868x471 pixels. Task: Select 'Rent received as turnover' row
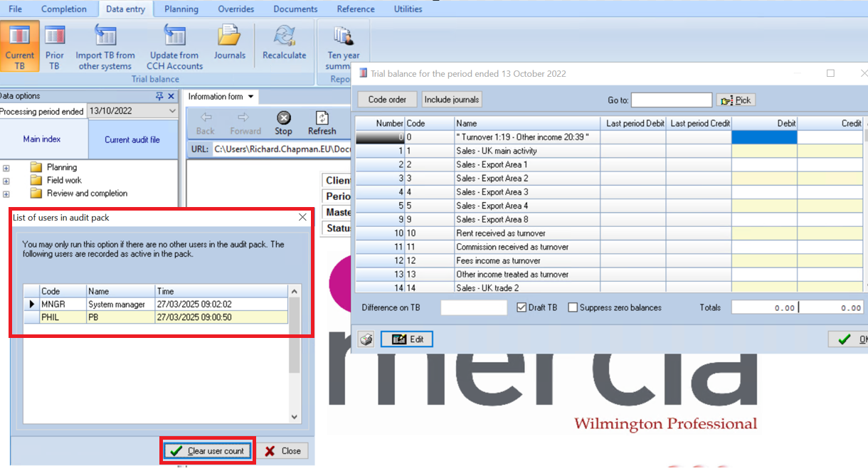coord(609,233)
